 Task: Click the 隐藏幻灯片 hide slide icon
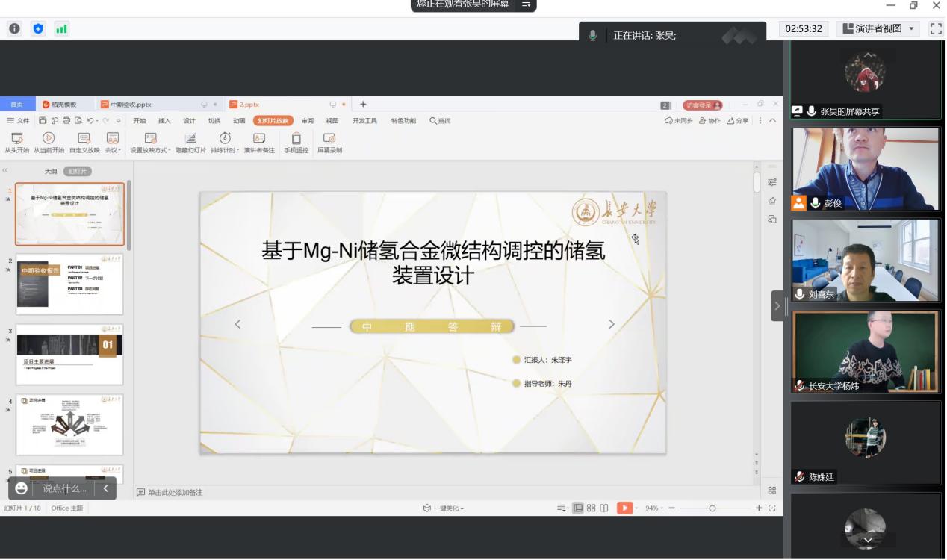coord(190,139)
